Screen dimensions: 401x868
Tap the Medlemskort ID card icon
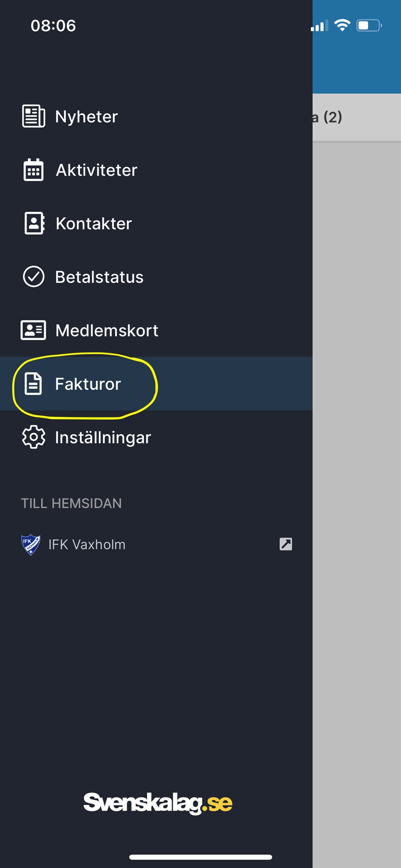33,330
